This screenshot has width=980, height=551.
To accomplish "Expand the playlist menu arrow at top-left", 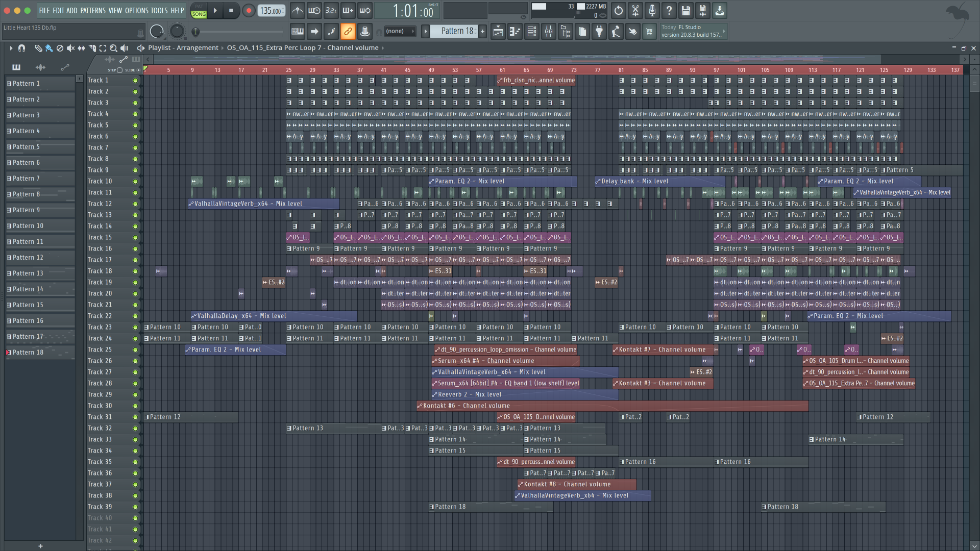I will (11, 48).
